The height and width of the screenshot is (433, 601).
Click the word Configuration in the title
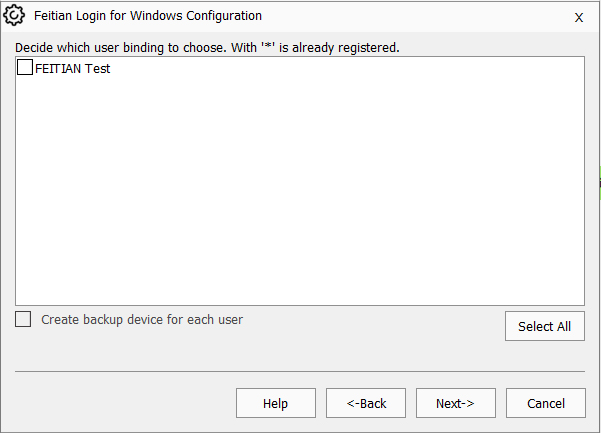pos(224,16)
